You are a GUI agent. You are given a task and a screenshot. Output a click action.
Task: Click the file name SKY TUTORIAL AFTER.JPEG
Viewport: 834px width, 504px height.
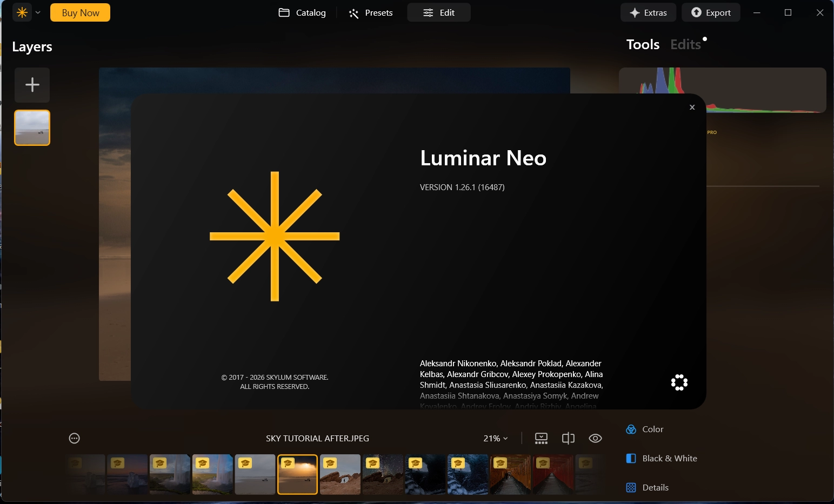pos(317,438)
